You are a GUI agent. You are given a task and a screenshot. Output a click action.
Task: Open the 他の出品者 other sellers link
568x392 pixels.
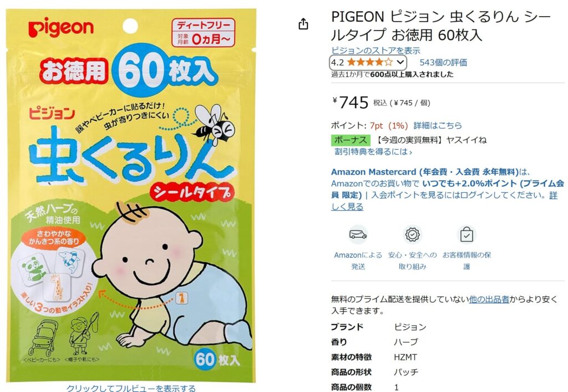489,299
